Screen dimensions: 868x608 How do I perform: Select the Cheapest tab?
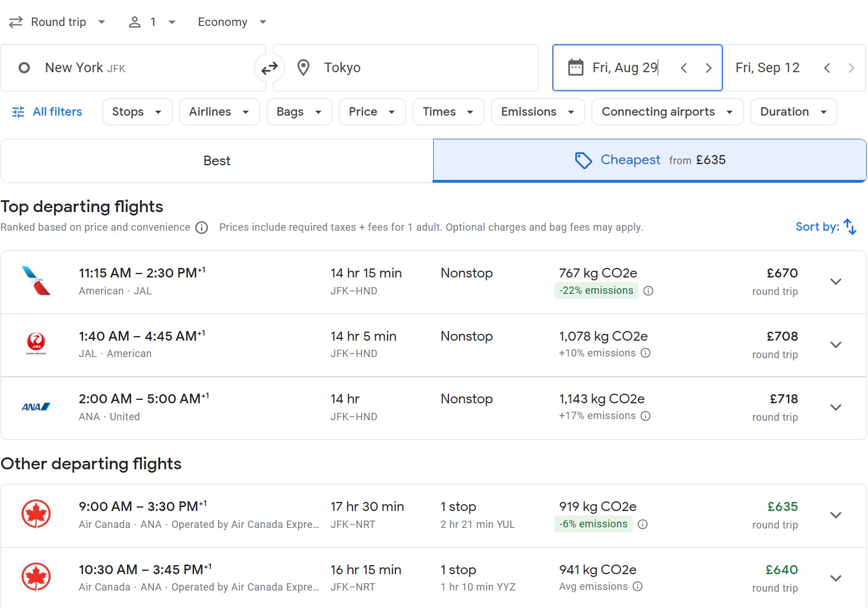[649, 160]
